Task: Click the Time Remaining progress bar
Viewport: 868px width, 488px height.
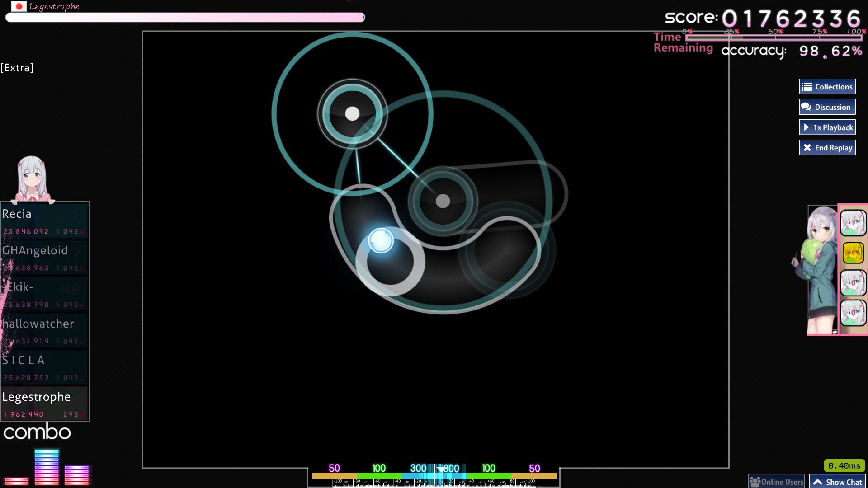Action: pos(773,38)
